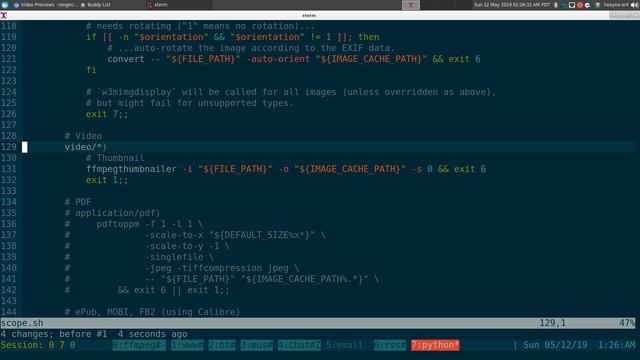This screenshot has height=360, width=640.
Task: Click the 'video/*)' case pattern
Action: coord(86,147)
